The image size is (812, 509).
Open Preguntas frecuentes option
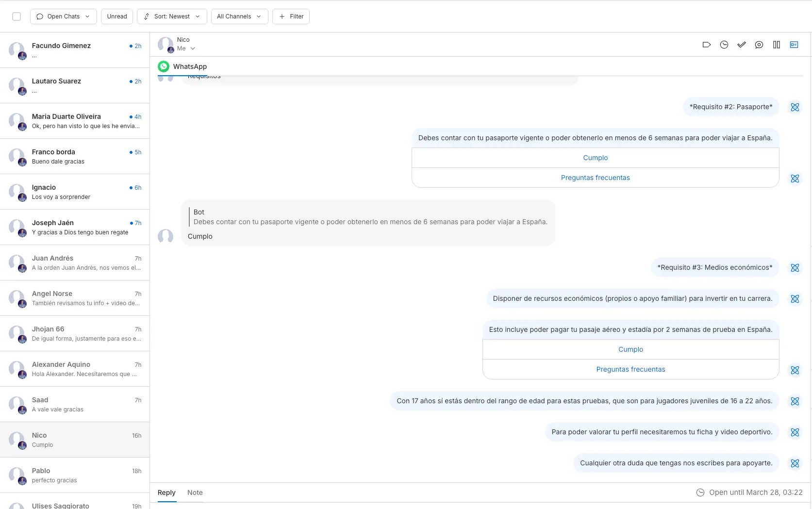[x=595, y=177]
